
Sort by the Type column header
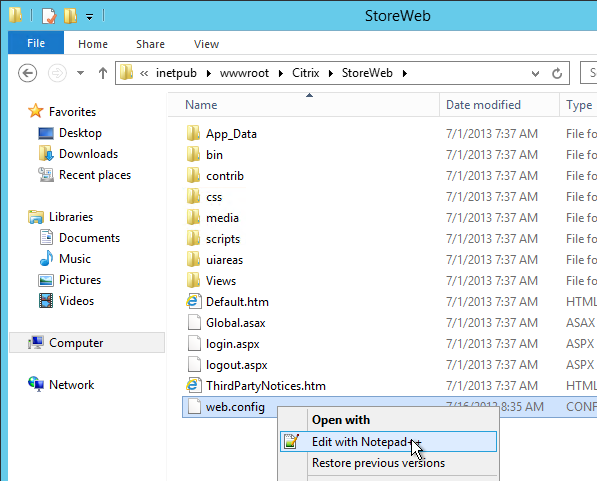pos(578,105)
